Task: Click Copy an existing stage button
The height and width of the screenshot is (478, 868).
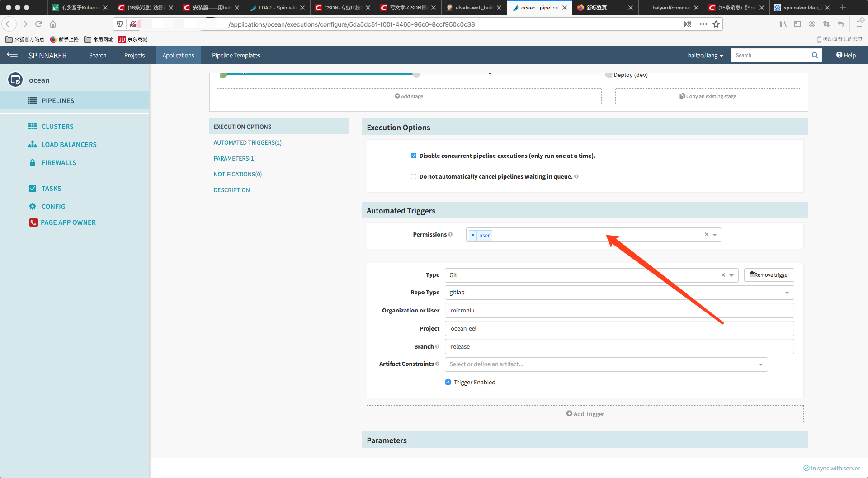Action: click(x=708, y=96)
